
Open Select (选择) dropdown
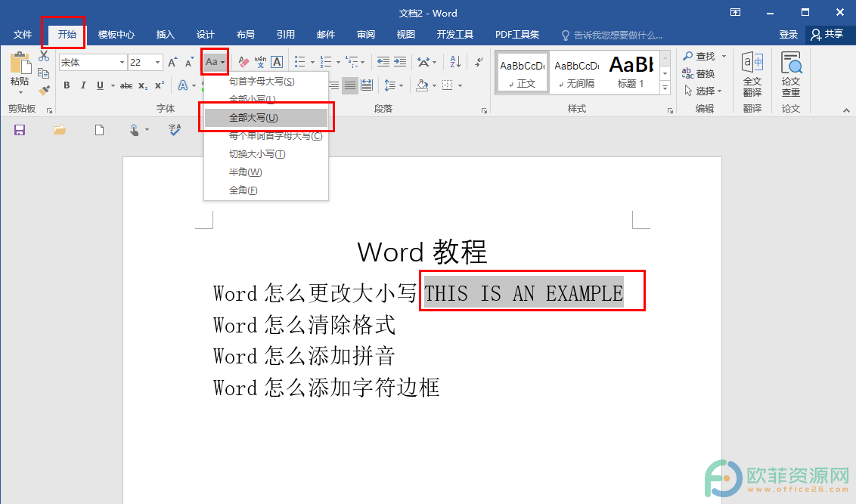click(703, 91)
